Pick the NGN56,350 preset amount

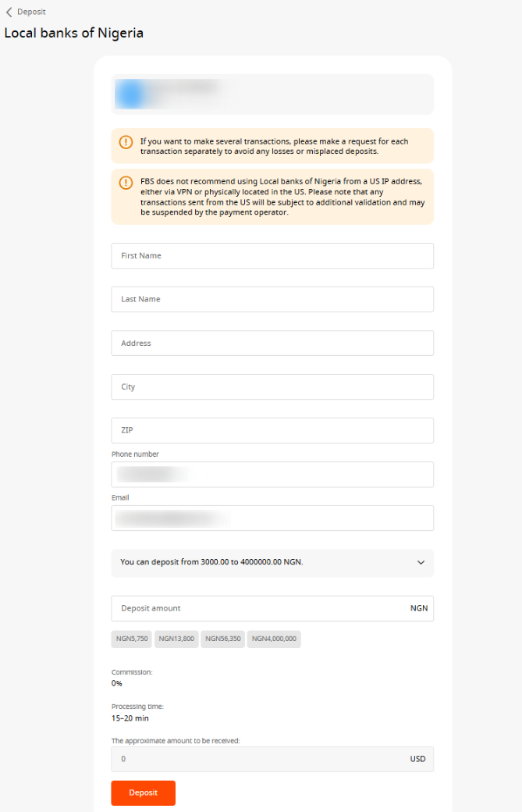tap(223, 639)
